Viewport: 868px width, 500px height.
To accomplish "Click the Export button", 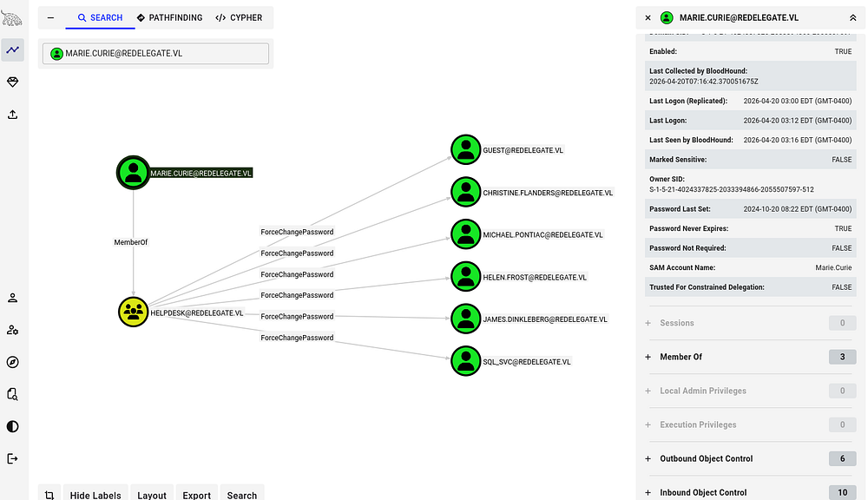I will (196, 495).
